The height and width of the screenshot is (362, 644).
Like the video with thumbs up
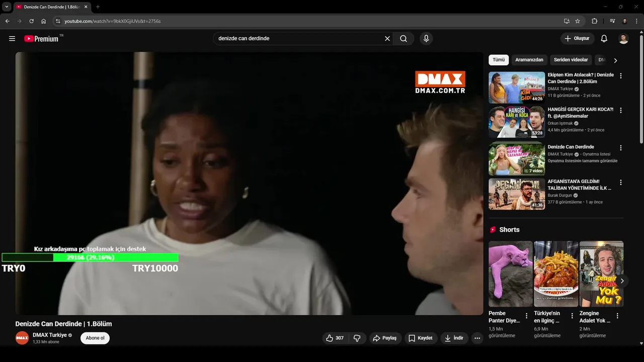336,338
